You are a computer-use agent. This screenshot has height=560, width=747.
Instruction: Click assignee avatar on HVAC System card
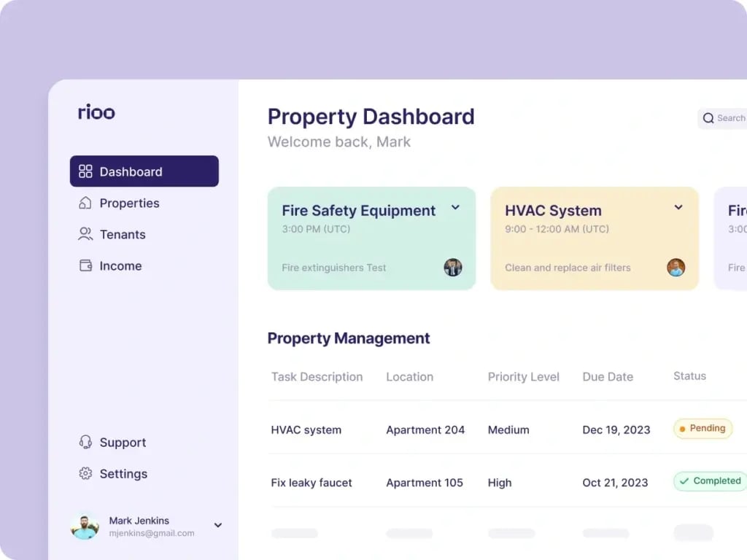676,268
